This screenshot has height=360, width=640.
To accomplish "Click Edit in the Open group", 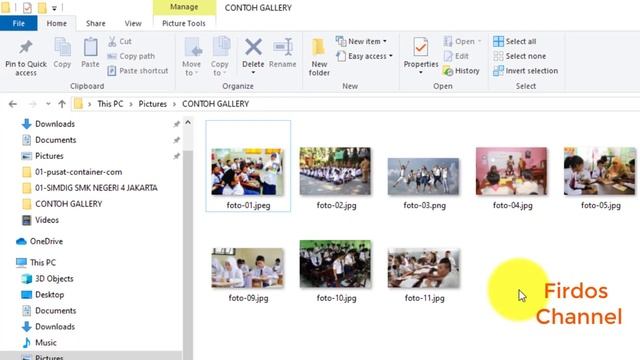I will click(x=456, y=56).
